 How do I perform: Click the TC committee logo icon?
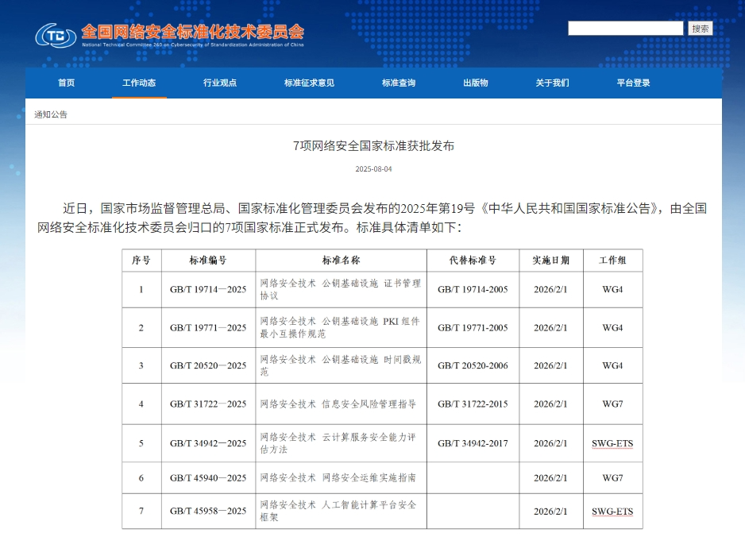[x=55, y=35]
